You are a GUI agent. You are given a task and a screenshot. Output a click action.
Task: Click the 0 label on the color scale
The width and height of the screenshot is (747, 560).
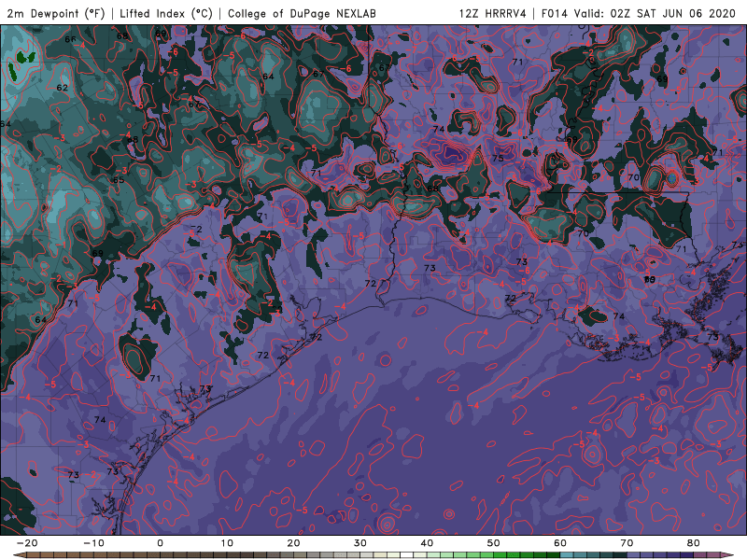point(160,543)
